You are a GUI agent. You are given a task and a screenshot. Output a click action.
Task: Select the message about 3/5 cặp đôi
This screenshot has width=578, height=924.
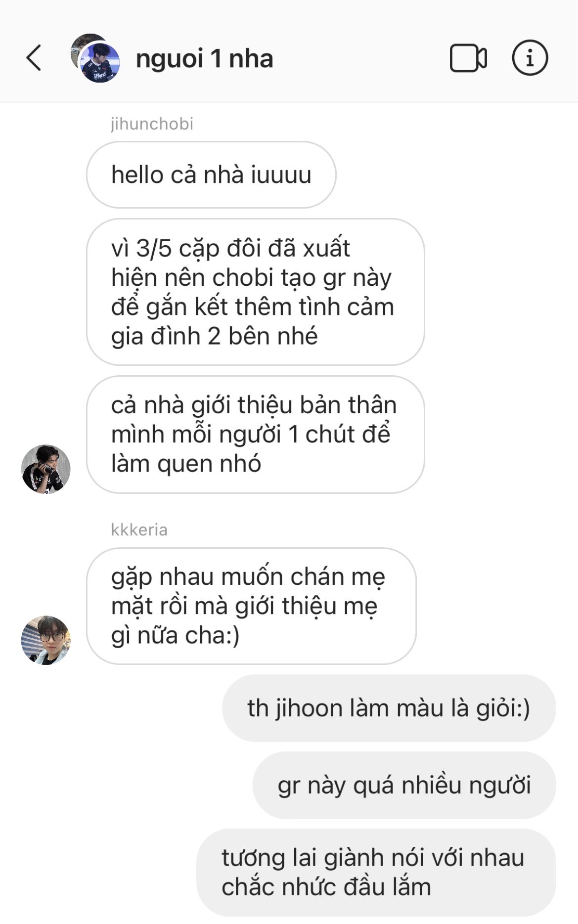255,292
